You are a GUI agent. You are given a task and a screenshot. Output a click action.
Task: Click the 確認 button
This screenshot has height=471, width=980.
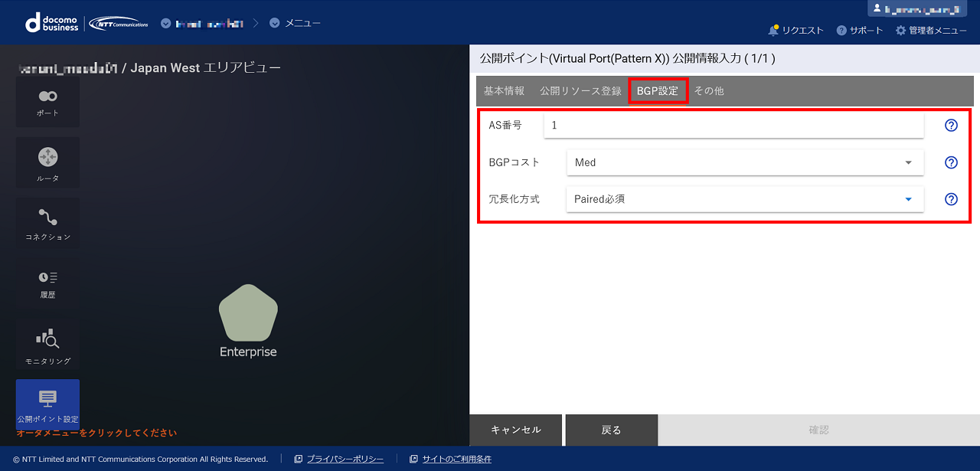[x=819, y=430]
